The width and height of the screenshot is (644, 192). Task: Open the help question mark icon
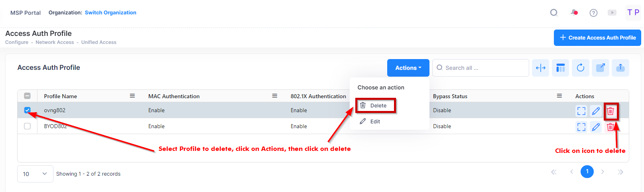click(593, 13)
